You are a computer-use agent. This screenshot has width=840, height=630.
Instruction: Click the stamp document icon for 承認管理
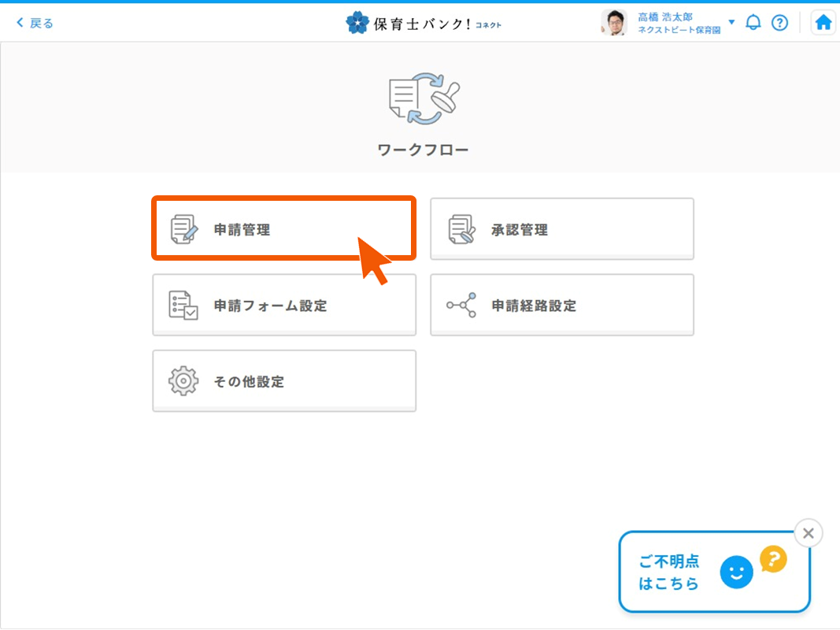click(461, 229)
